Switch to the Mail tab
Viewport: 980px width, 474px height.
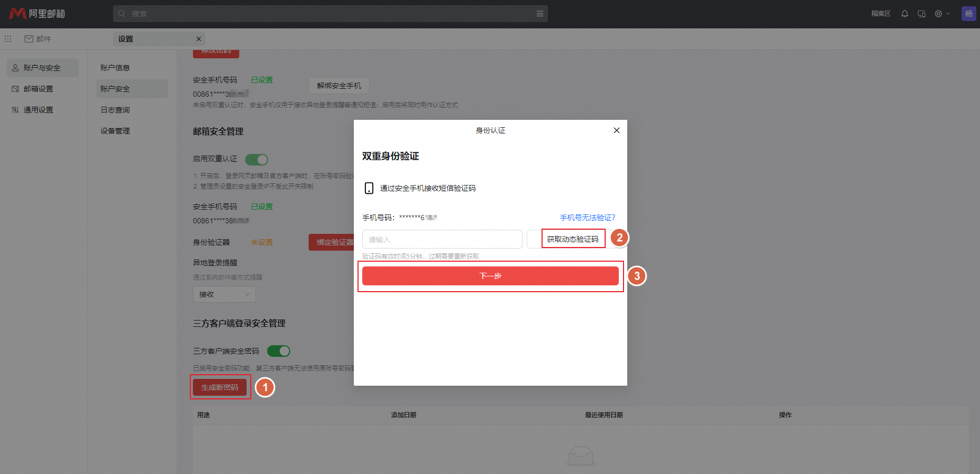click(38, 39)
